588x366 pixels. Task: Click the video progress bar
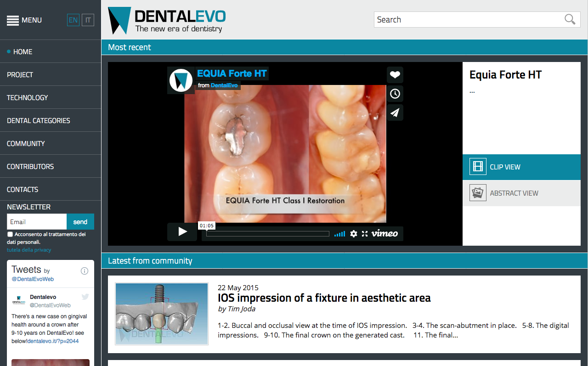268,234
